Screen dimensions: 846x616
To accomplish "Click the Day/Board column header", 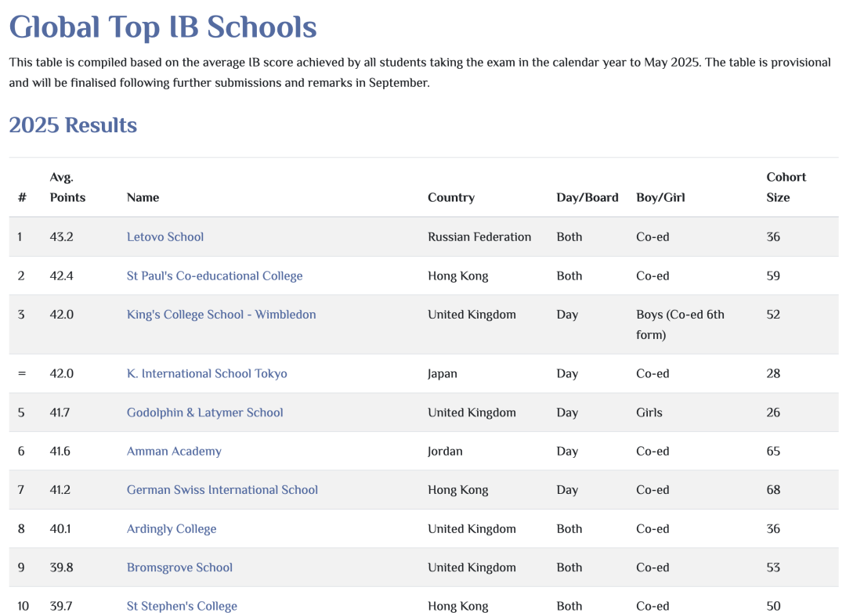I will tap(587, 198).
